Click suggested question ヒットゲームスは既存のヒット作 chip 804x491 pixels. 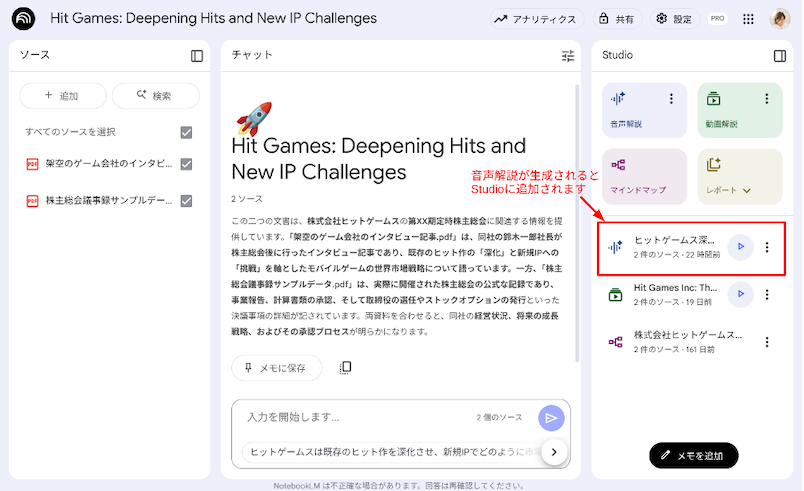click(x=393, y=452)
